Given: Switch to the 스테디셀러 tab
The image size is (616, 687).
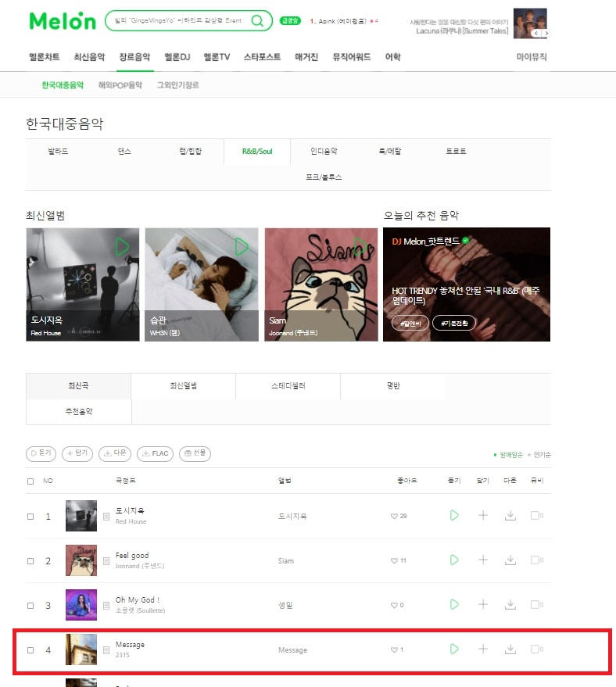Looking at the screenshot, I should (x=288, y=386).
